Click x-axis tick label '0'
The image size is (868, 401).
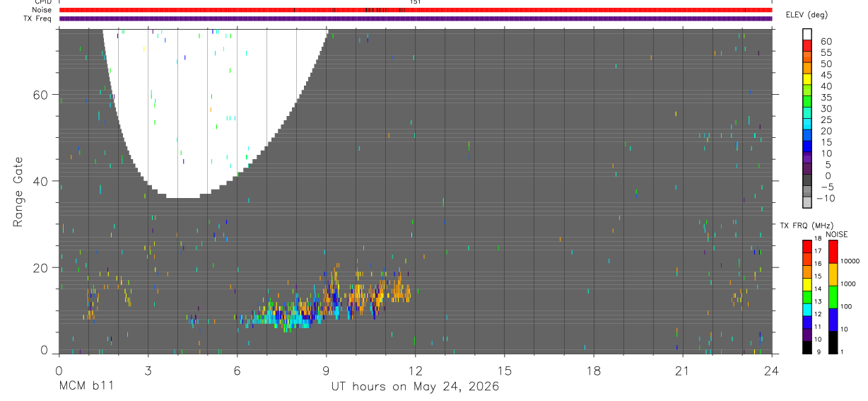[59, 371]
